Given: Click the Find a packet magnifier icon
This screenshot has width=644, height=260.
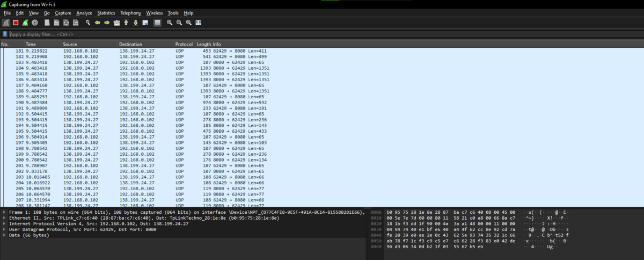Looking at the screenshot, I should pos(88,23).
